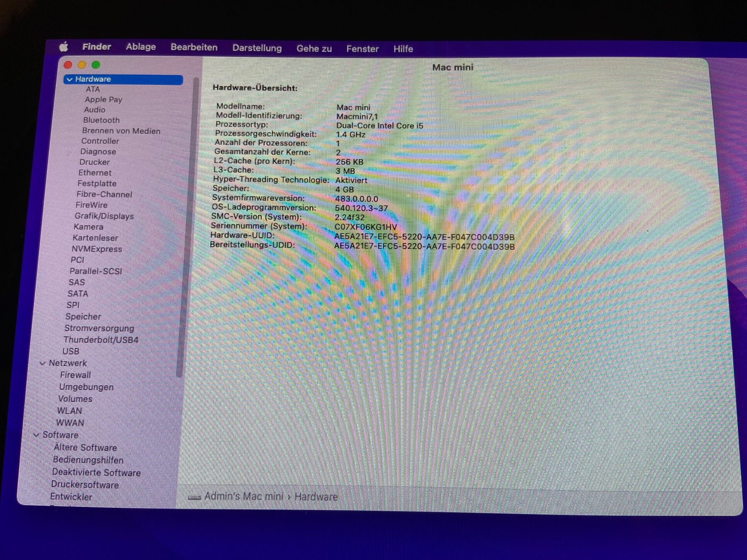The image size is (747, 560).
Task: Select Drucker in the sidebar
Action: click(x=95, y=162)
